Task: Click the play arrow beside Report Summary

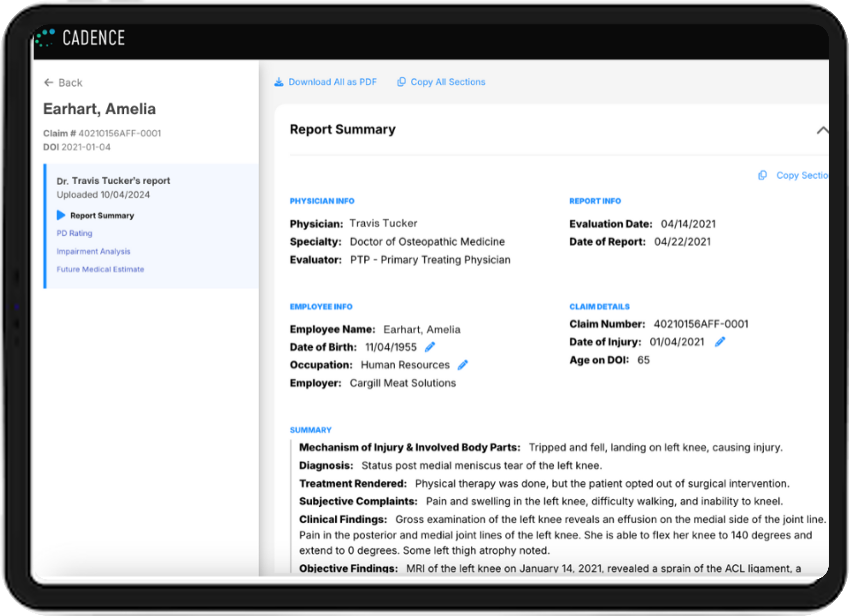Action: (x=61, y=215)
